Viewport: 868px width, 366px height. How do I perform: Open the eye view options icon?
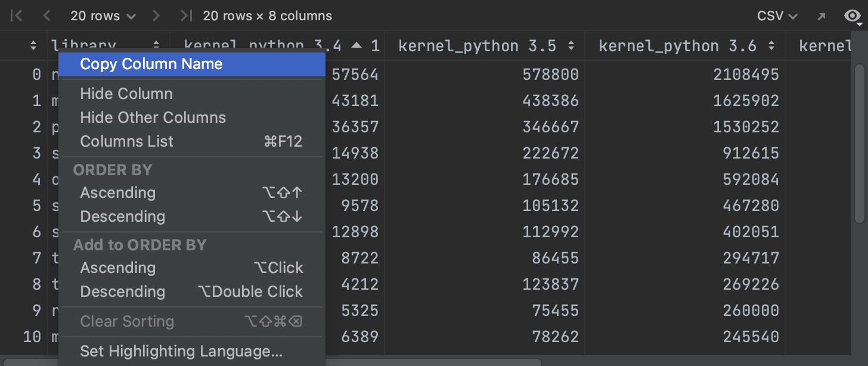[x=853, y=16]
